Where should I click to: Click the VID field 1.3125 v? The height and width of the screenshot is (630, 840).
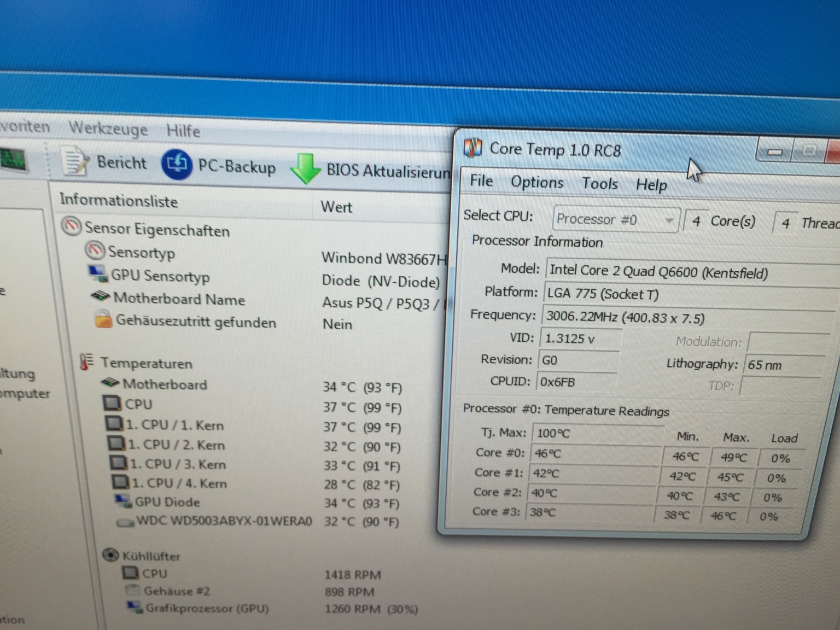(x=581, y=339)
